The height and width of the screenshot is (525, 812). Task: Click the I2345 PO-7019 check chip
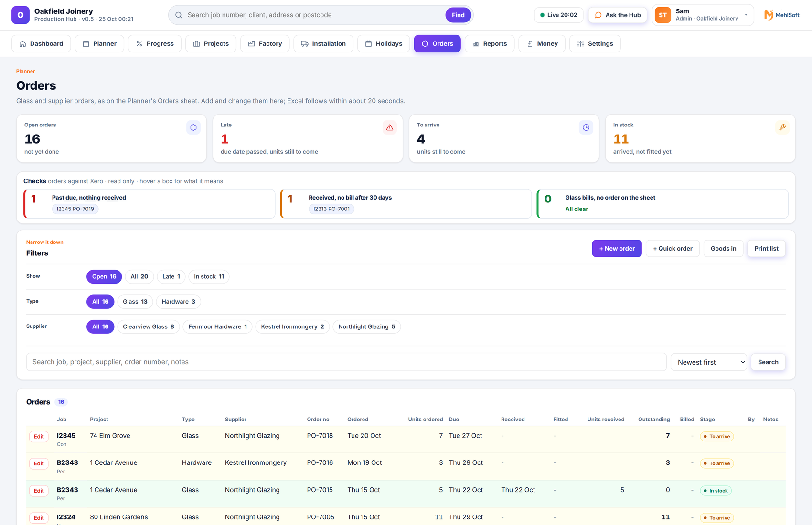[75, 209]
